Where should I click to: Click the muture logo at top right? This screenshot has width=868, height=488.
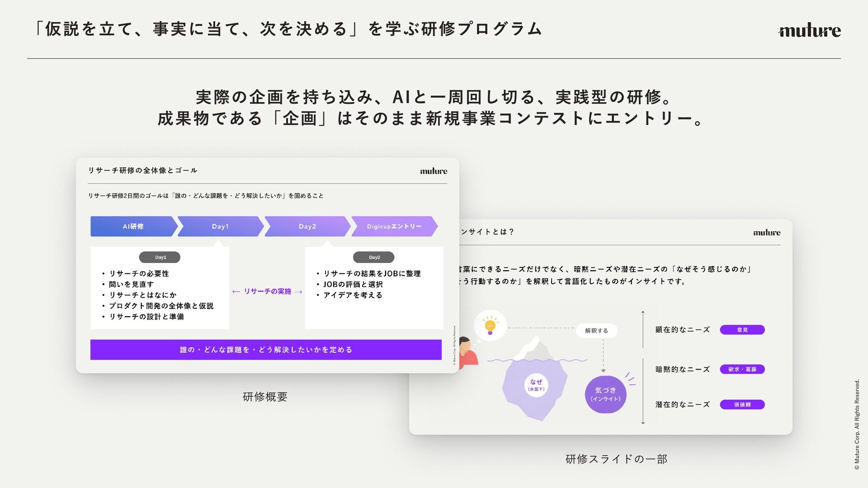pos(809,30)
